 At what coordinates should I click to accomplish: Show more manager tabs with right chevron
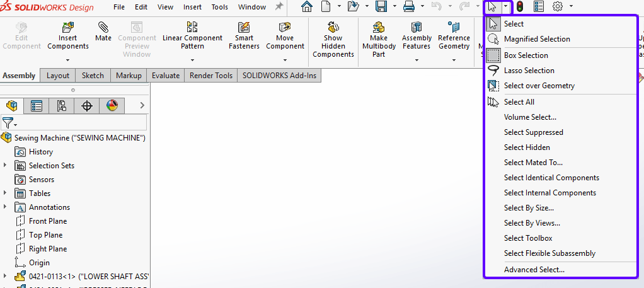[x=142, y=106]
